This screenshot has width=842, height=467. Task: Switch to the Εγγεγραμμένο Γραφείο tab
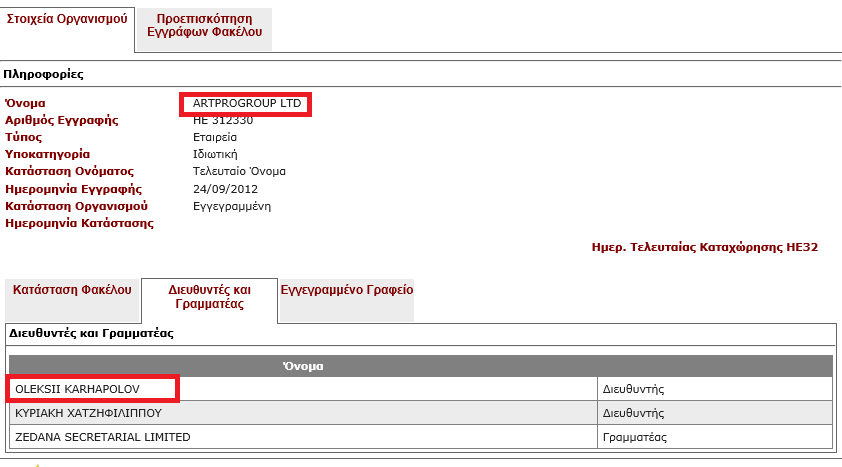click(x=346, y=290)
